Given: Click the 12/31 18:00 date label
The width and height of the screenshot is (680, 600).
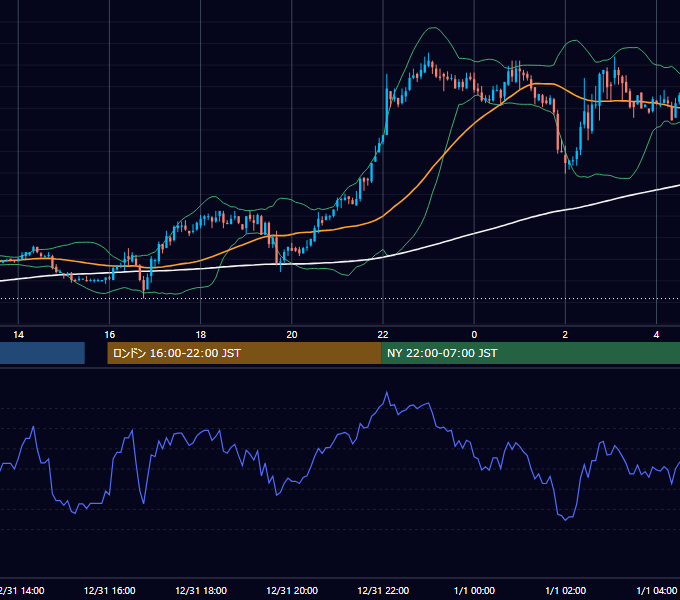Looking at the screenshot, I should click(201, 590).
